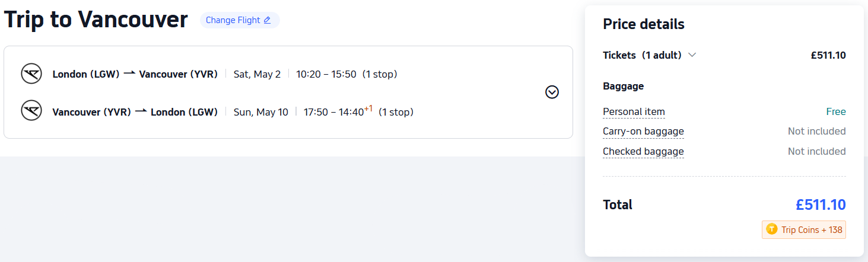Click the airline logo on the outbound flight
Image resolution: width=868 pixels, height=262 pixels.
[x=31, y=74]
